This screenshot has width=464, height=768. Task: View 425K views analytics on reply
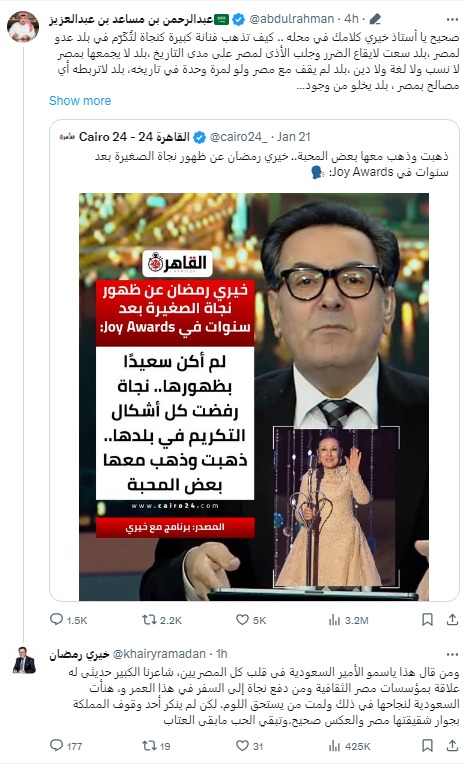pos(349,745)
